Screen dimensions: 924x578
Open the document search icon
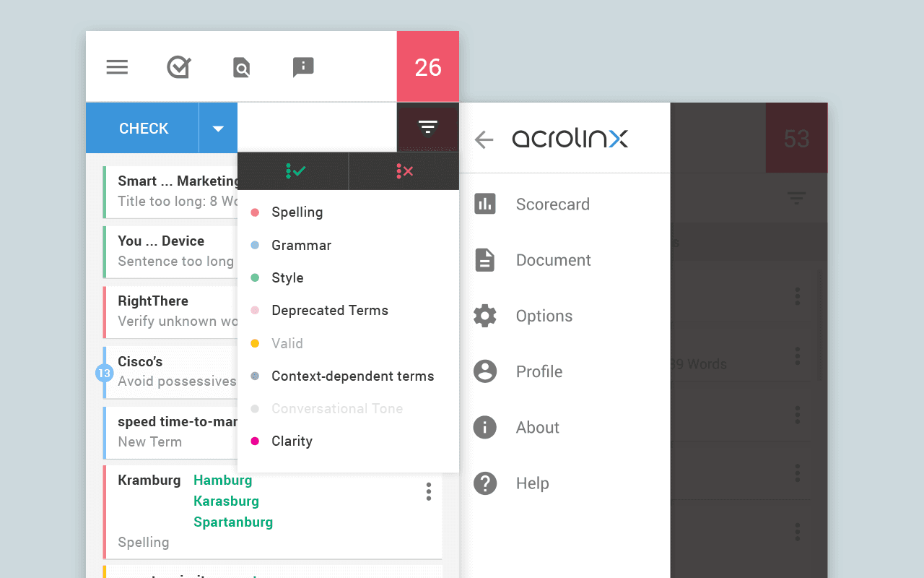point(240,66)
